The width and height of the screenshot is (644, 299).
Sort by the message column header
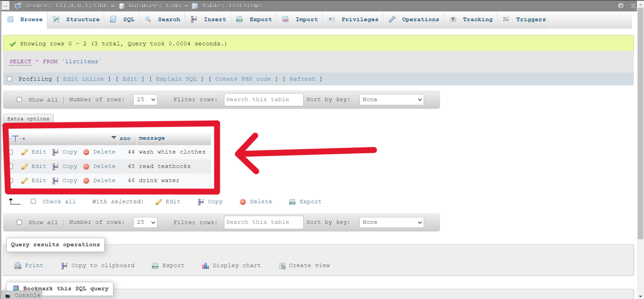tap(152, 138)
